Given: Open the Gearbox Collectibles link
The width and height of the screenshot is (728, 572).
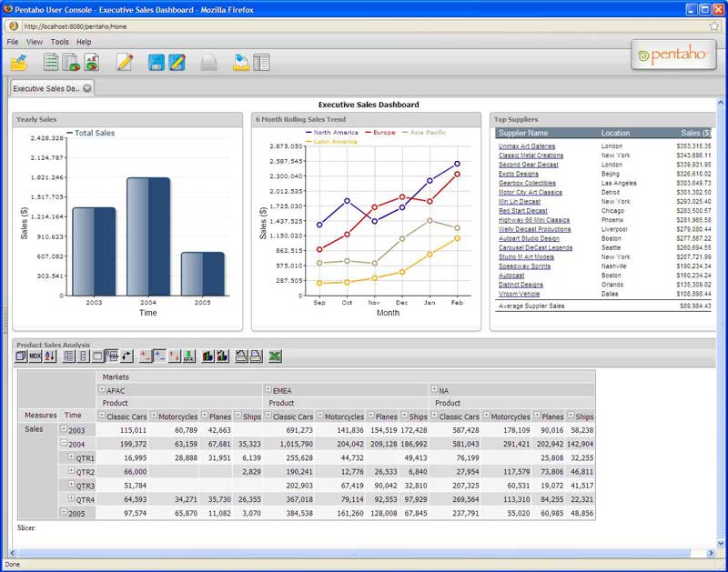Looking at the screenshot, I should click(527, 184).
